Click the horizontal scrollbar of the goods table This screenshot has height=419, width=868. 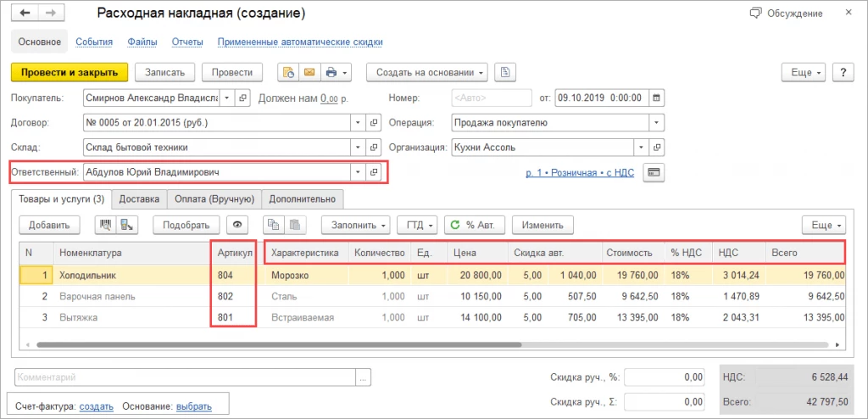279,344
